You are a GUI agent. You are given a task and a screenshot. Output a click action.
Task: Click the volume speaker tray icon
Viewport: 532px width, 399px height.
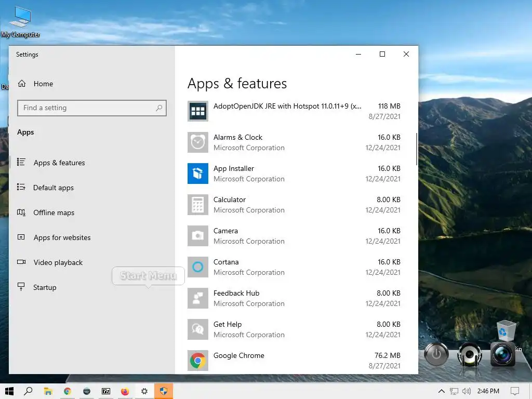(467, 391)
